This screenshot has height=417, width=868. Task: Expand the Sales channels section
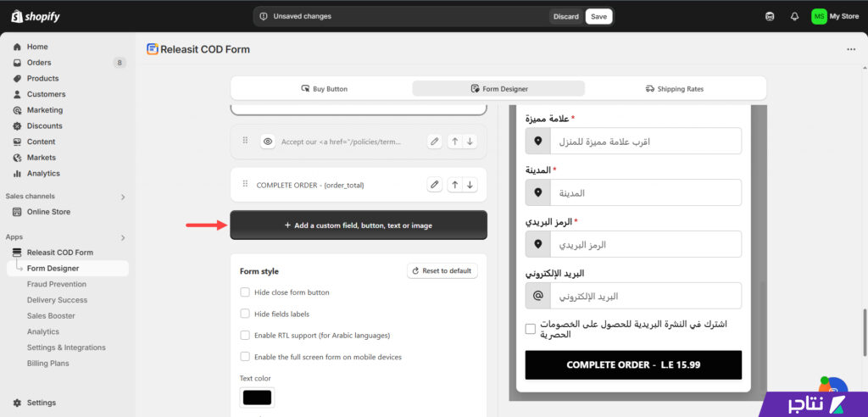(123, 197)
